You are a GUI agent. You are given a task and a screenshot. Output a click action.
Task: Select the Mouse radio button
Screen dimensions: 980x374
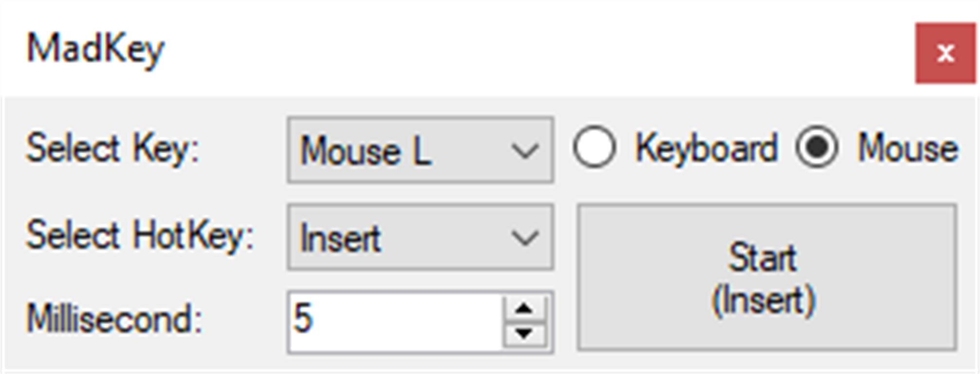817,147
